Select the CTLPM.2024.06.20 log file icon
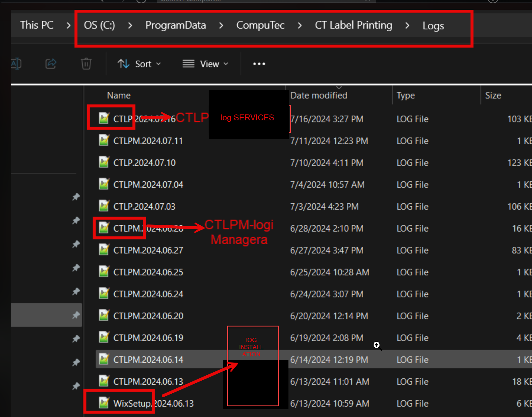The image size is (532, 417). click(104, 316)
